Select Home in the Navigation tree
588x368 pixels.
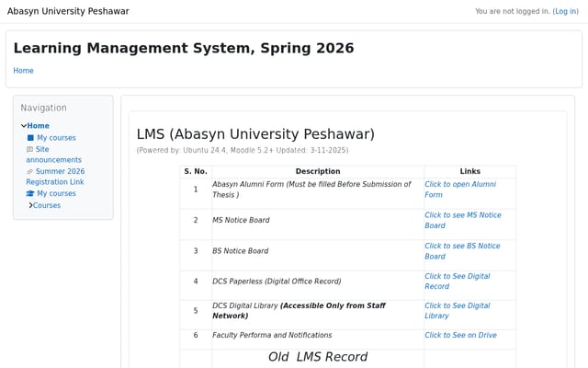pos(38,126)
